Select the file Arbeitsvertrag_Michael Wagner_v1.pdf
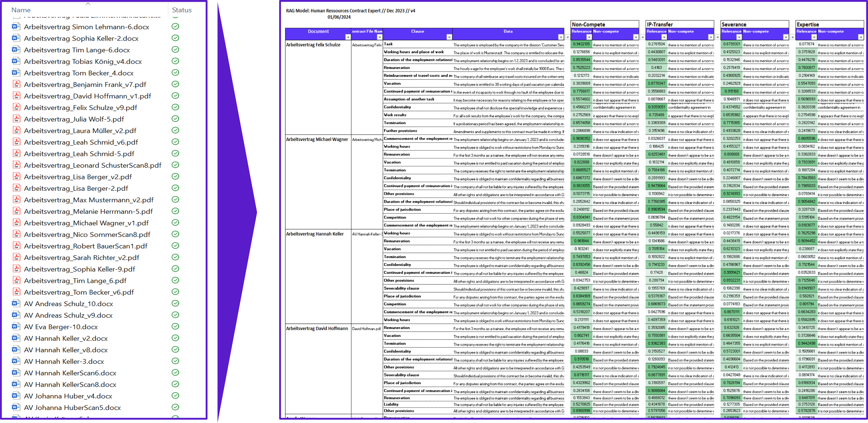The height and width of the screenshot is (423, 868). point(86,223)
